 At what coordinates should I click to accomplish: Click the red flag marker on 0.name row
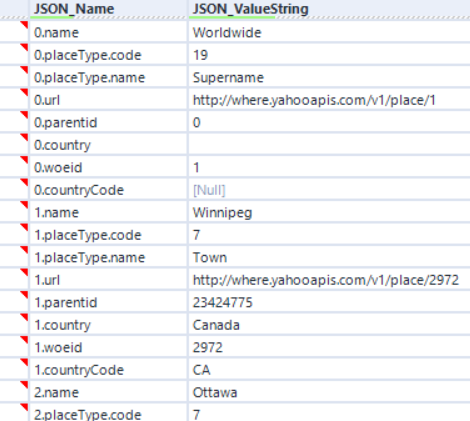(24, 25)
